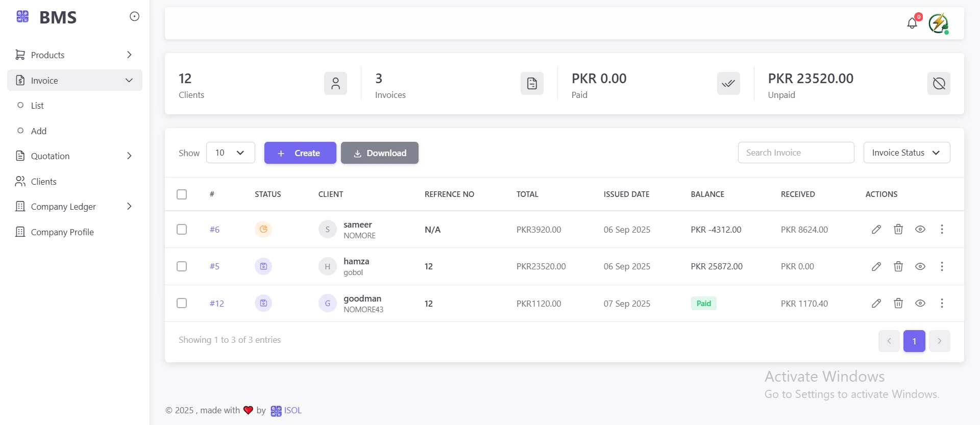This screenshot has height=425, width=980.
Task: Check the select-all header checkbox
Action: point(182,194)
